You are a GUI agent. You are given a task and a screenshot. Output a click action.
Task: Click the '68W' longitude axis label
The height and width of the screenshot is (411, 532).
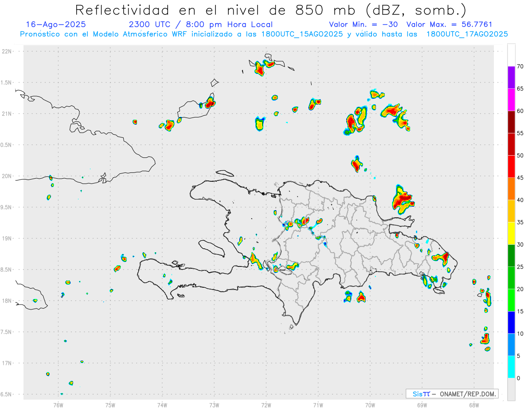point(474,405)
